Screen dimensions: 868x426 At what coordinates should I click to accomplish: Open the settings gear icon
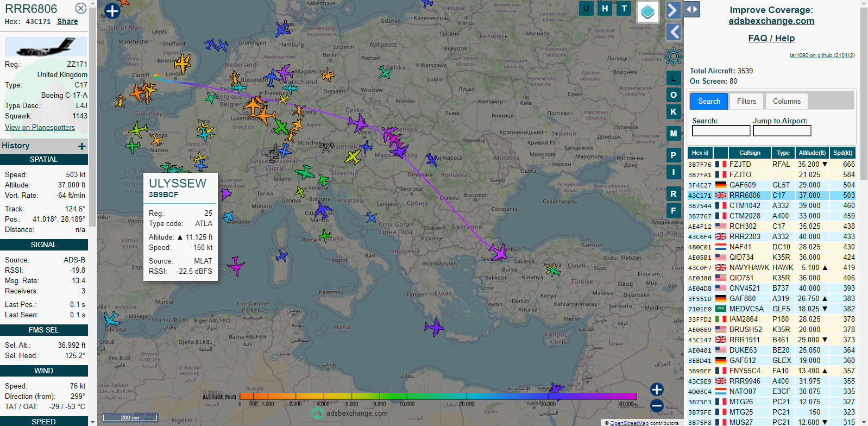[x=674, y=56]
